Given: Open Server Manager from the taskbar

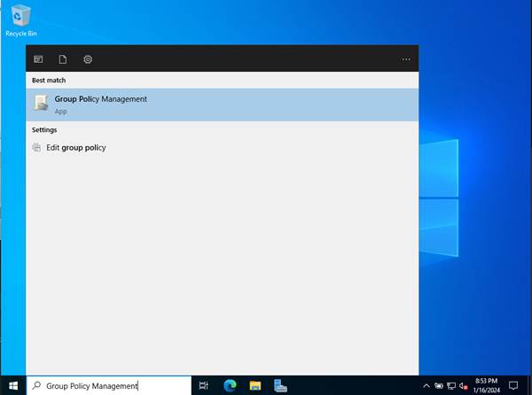Looking at the screenshot, I should tap(280, 385).
